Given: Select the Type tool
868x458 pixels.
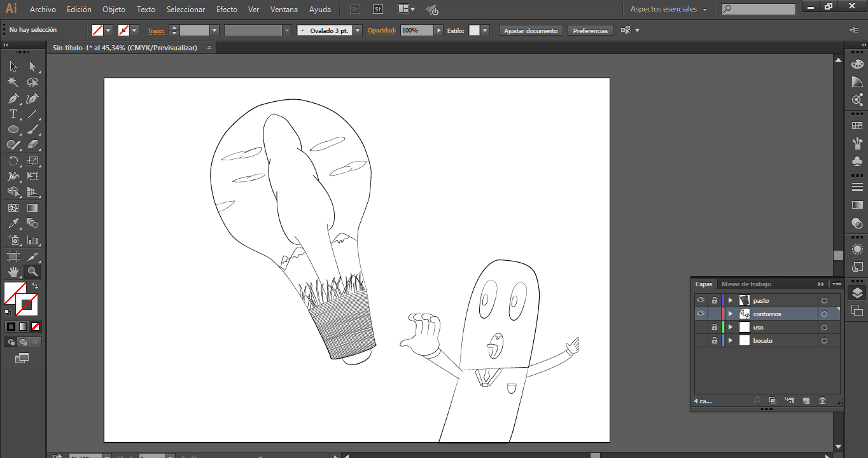Looking at the screenshot, I should [x=13, y=114].
